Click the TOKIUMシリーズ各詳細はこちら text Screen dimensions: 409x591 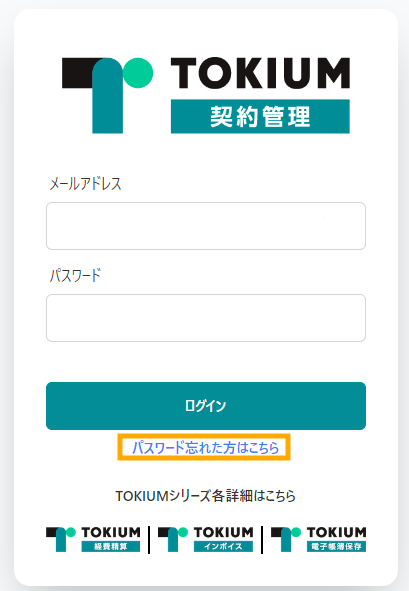point(205,496)
